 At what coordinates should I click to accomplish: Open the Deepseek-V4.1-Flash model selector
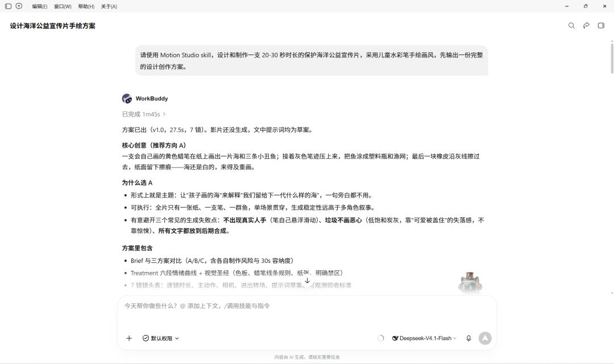tap(424, 338)
